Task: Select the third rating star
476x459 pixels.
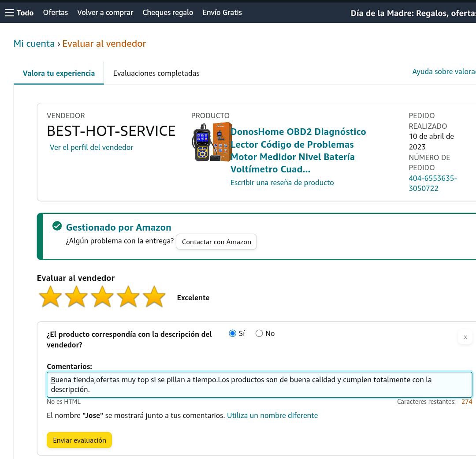Action: pyautogui.click(x=102, y=297)
